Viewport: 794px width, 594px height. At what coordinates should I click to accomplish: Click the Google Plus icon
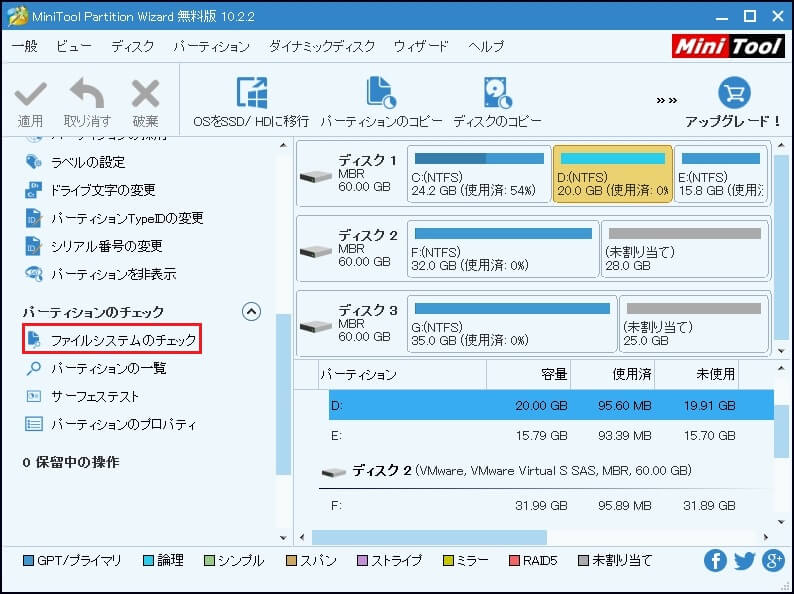(773, 561)
